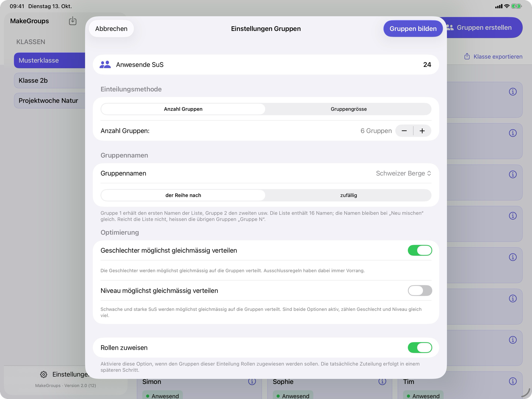The height and width of the screenshot is (399, 532).
Task: Click the Anwesende SuS count 24
Action: click(427, 65)
